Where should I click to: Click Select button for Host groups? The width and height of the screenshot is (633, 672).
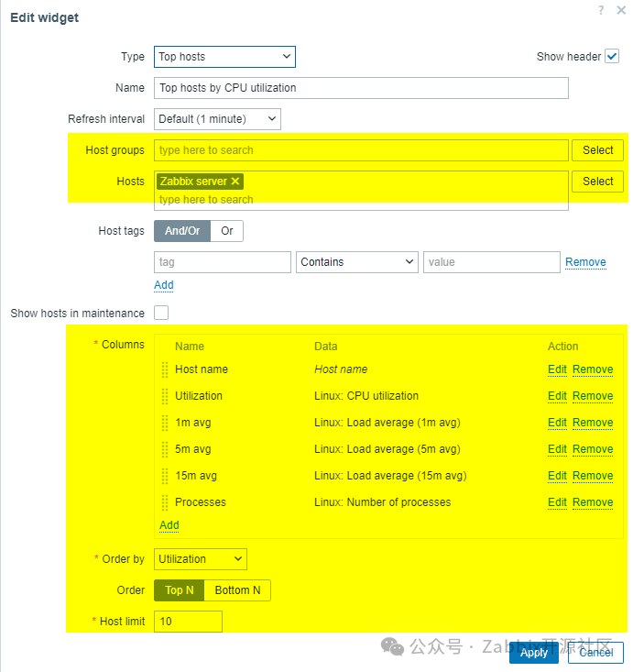click(x=597, y=150)
